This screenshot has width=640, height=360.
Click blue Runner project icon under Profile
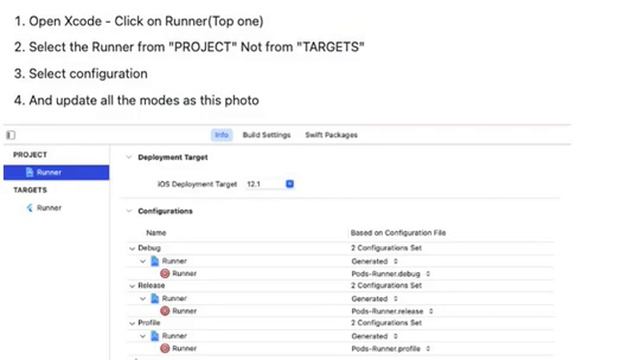[155, 336]
